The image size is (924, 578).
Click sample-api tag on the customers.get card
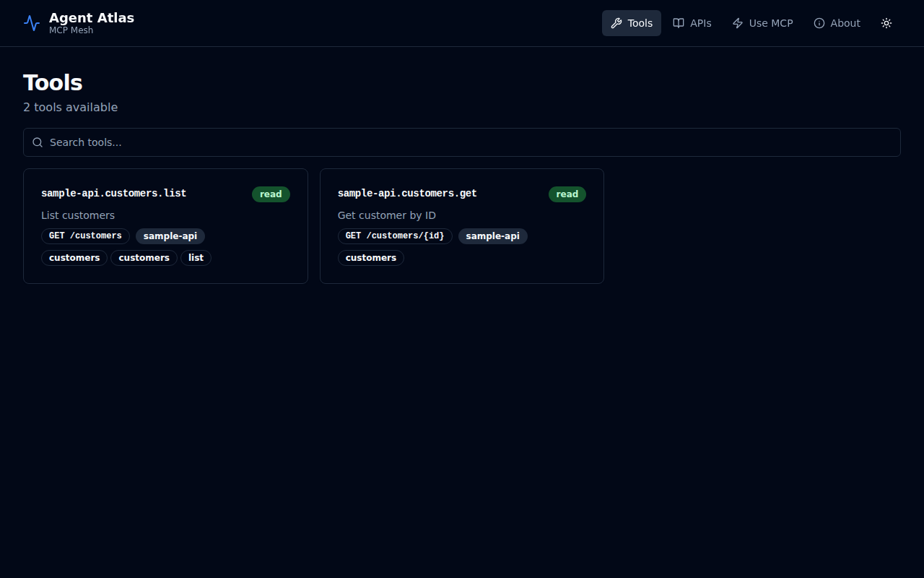click(x=493, y=236)
